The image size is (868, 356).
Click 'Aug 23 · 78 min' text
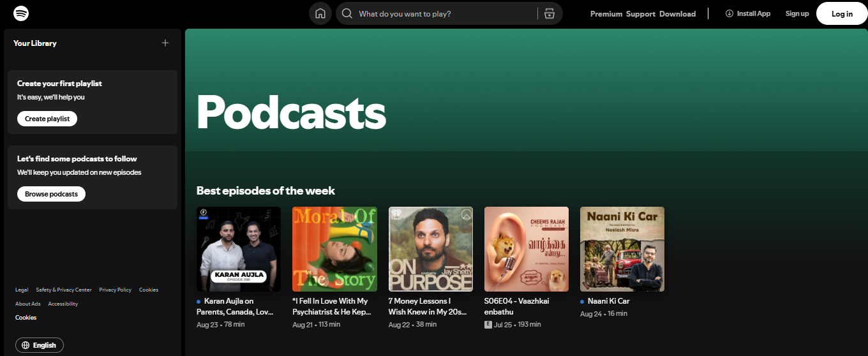(220, 324)
